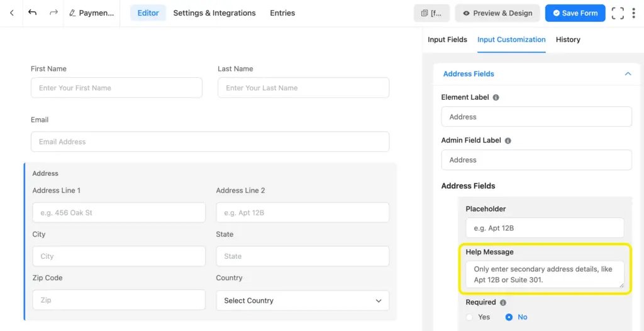
Task: Click the redo arrow icon
Action: (x=53, y=13)
